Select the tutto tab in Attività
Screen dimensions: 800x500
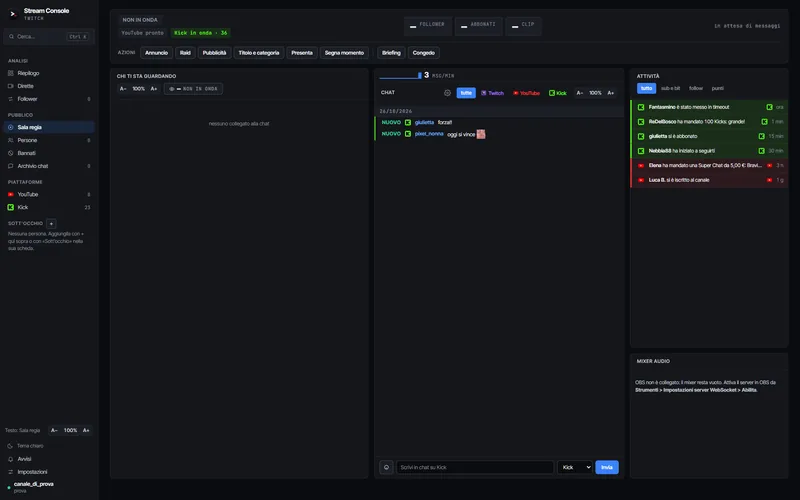click(x=646, y=89)
